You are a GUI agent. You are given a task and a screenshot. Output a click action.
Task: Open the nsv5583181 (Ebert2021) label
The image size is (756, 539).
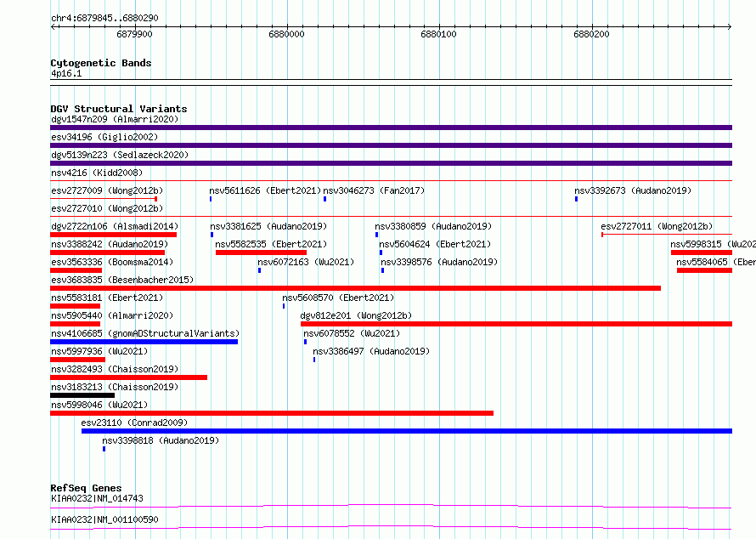(x=107, y=298)
